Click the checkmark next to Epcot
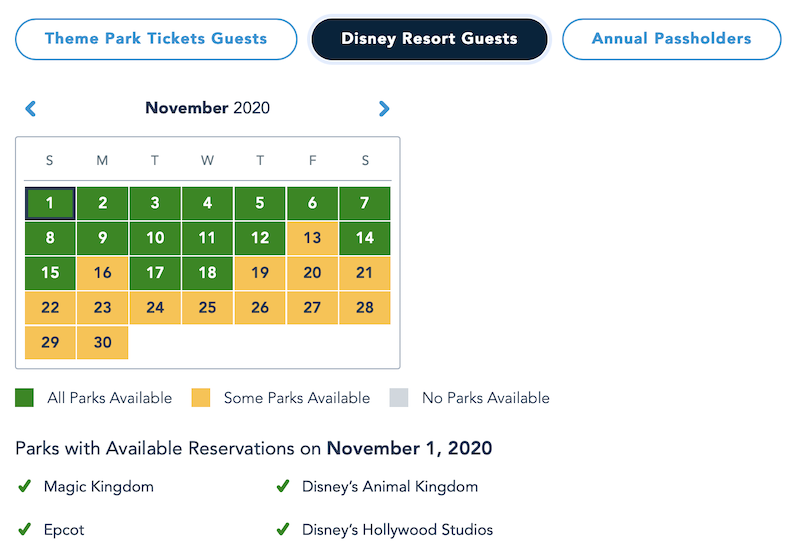800x546 pixels. point(25,529)
